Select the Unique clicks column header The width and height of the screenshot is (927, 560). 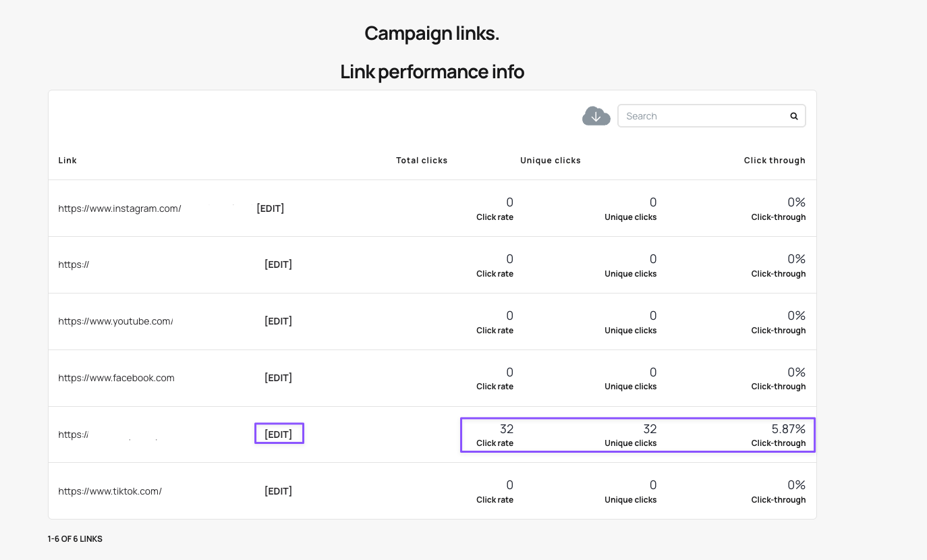(550, 161)
